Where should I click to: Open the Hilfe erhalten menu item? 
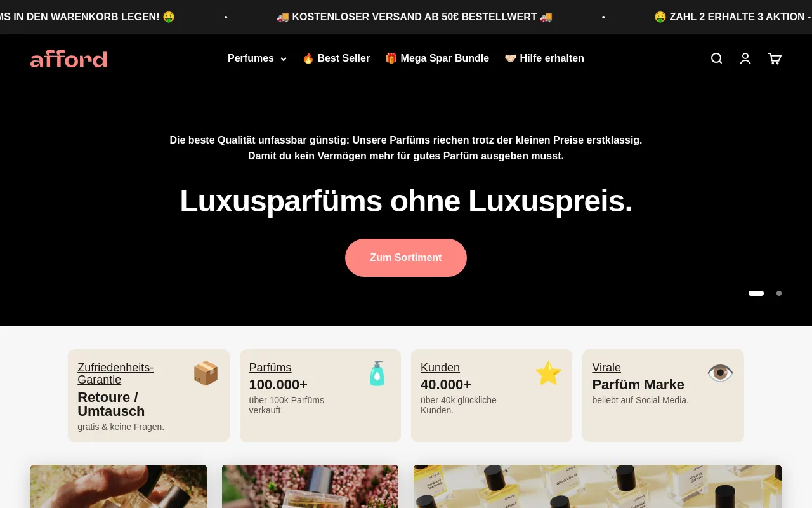click(544, 58)
